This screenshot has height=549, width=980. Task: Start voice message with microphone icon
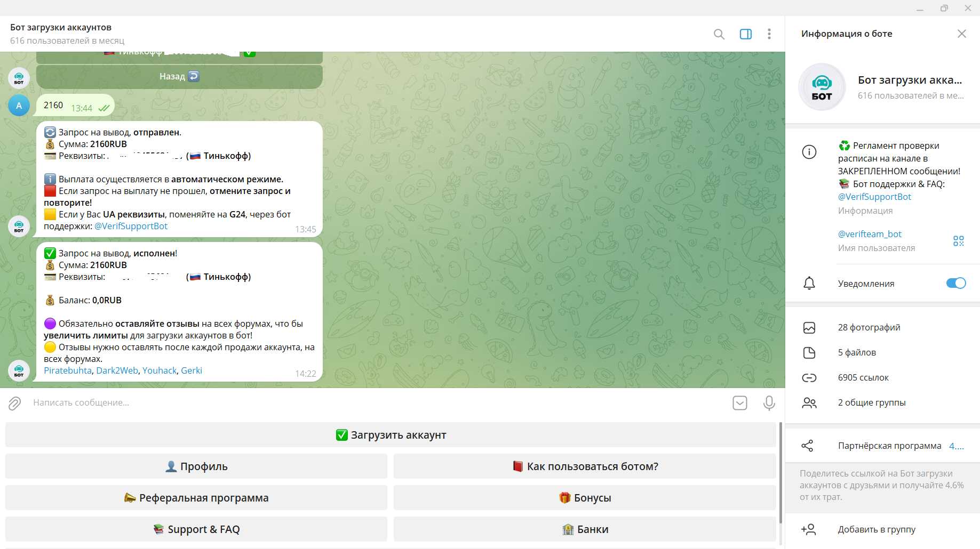coord(769,403)
